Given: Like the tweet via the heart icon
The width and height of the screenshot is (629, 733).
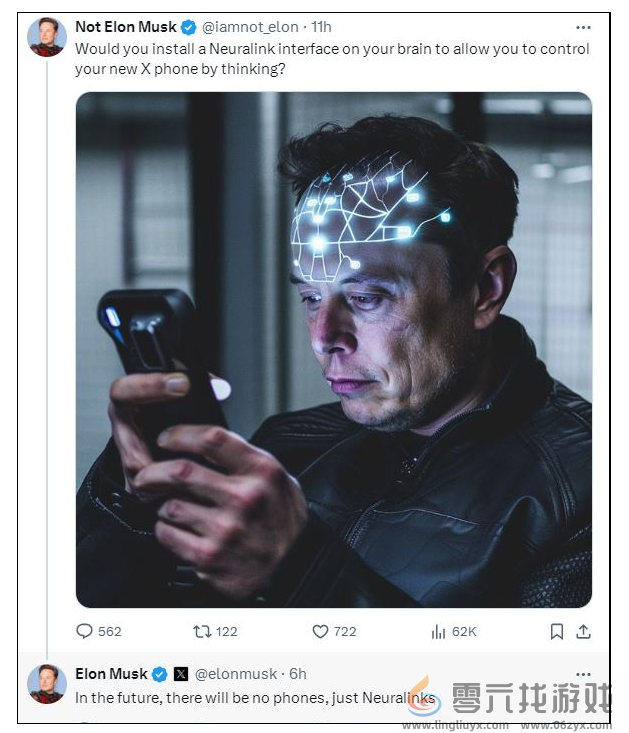Looking at the screenshot, I should click(x=321, y=631).
